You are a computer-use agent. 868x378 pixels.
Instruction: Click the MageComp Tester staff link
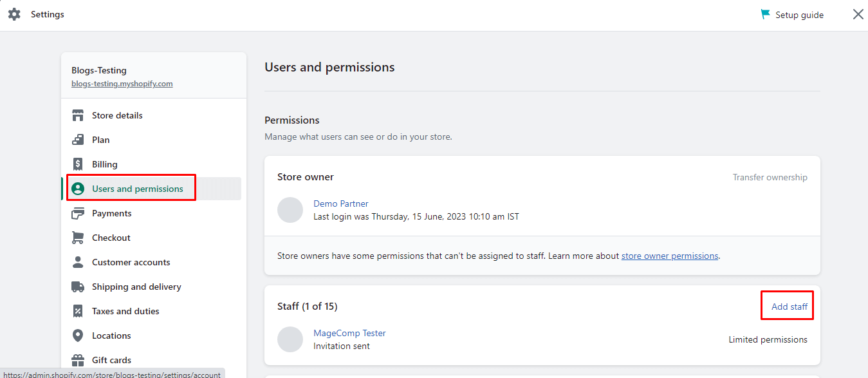click(x=349, y=332)
